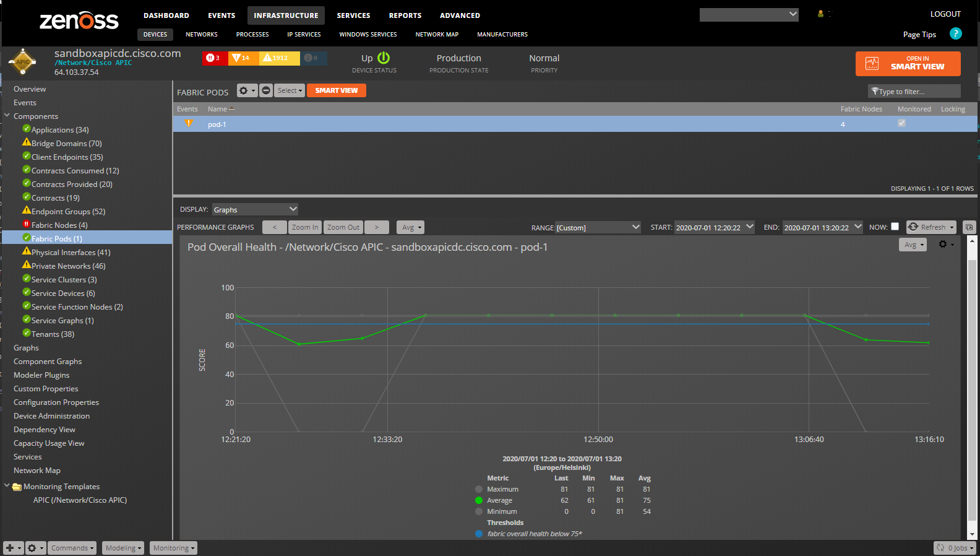Viewport: 980px width, 556px height.
Task: Click the orange SMART VIEW button in Fabric Pods
Action: point(337,90)
